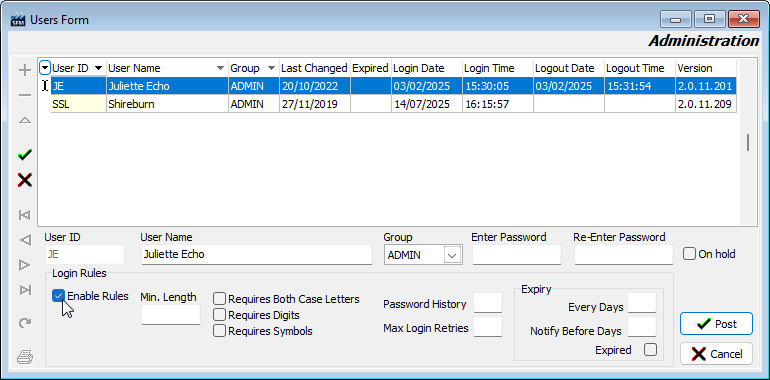
Task: Click the Users Form title bar app icon
Action: pyautogui.click(x=18, y=20)
